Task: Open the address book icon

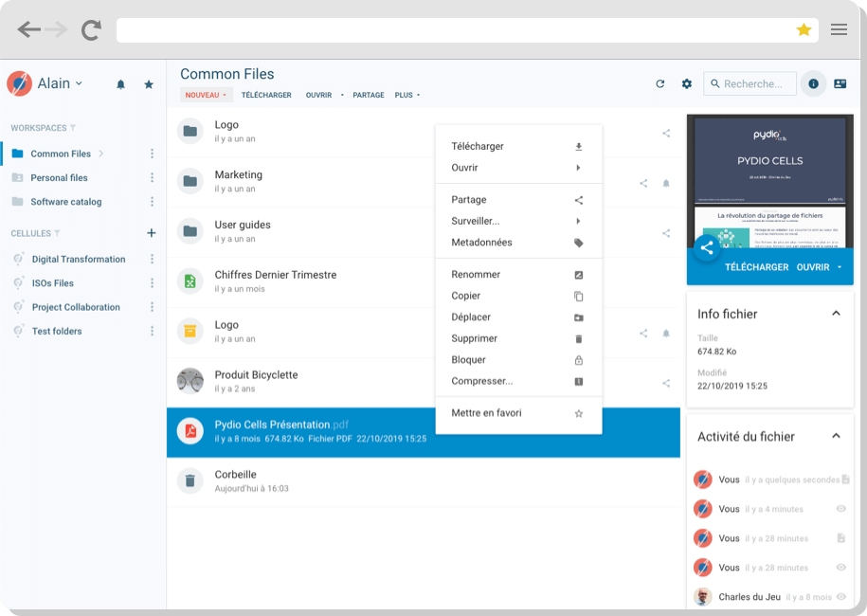Action: (840, 84)
